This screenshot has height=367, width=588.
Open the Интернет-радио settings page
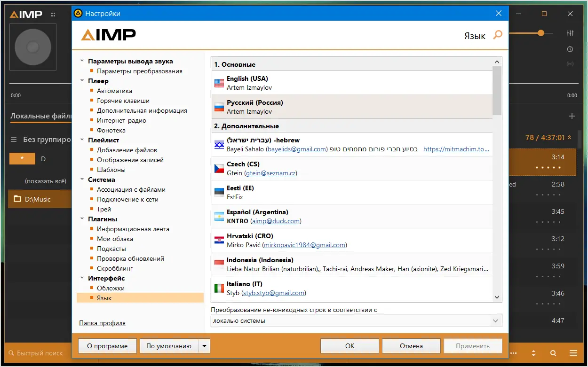click(121, 120)
